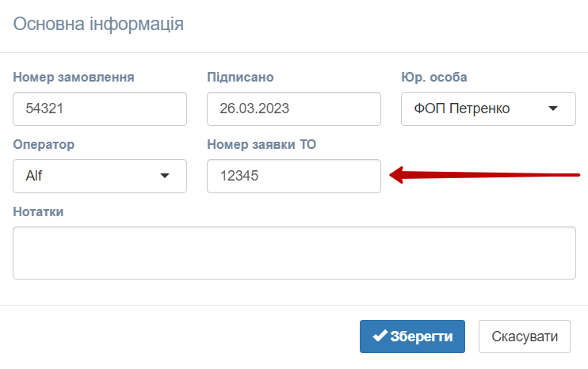Cancel with the Скасувати button

click(x=525, y=337)
